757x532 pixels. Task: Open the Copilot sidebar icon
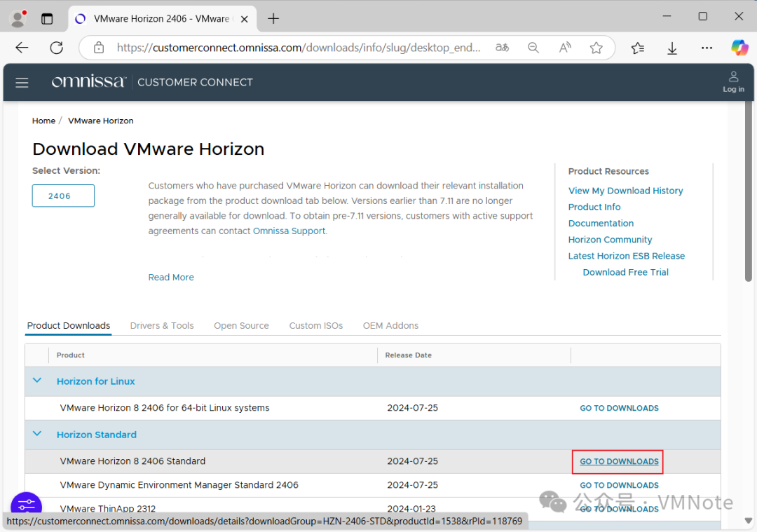coord(739,47)
